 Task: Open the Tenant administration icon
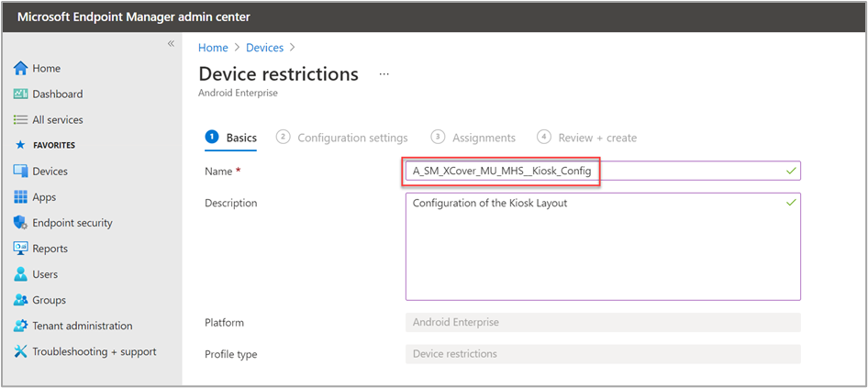(x=21, y=326)
